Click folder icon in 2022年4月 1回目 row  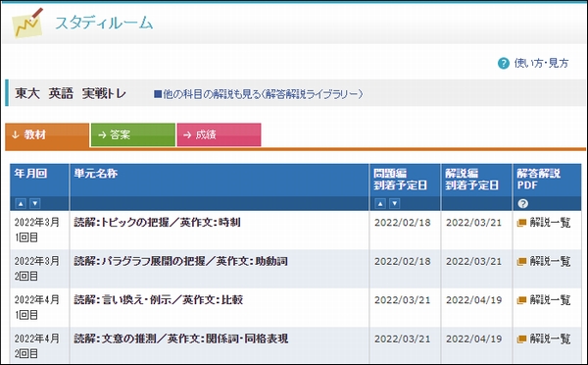tap(521, 300)
